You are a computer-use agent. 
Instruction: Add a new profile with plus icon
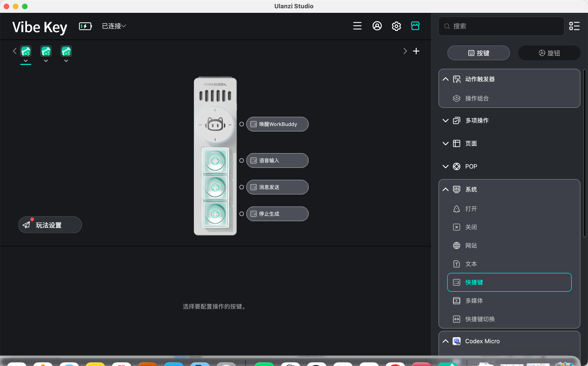(x=416, y=51)
